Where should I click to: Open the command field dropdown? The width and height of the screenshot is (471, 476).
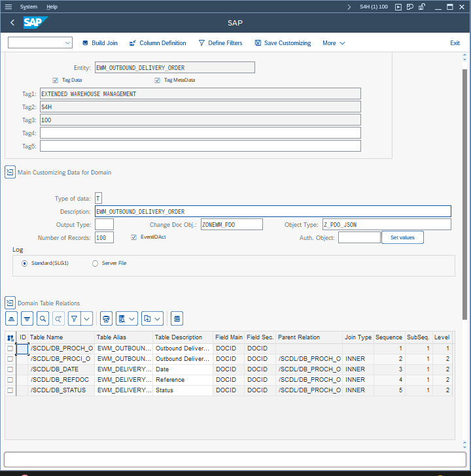point(68,43)
